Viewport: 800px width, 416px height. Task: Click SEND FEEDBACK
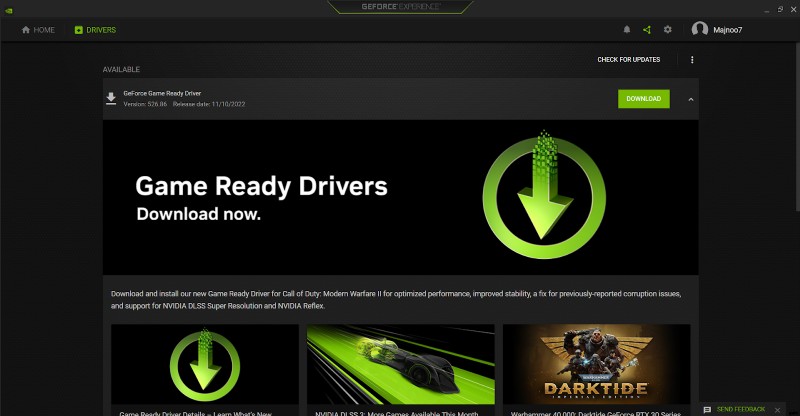[741, 409]
